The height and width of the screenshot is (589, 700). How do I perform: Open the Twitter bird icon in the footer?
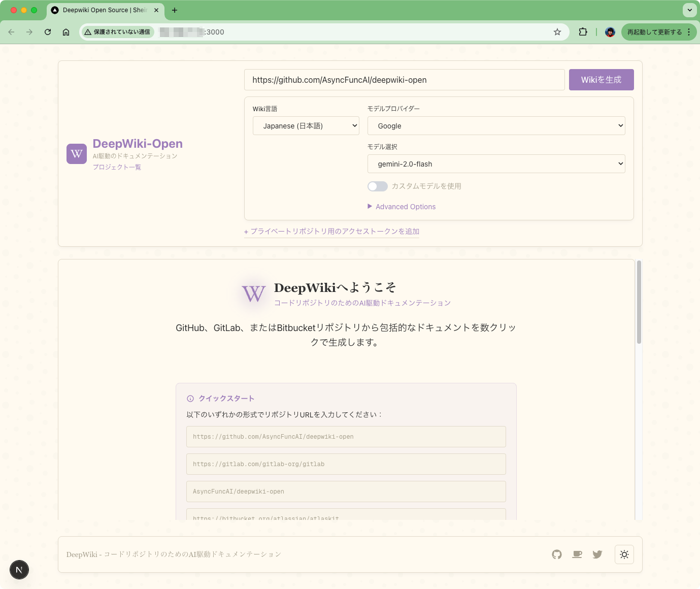coord(597,554)
